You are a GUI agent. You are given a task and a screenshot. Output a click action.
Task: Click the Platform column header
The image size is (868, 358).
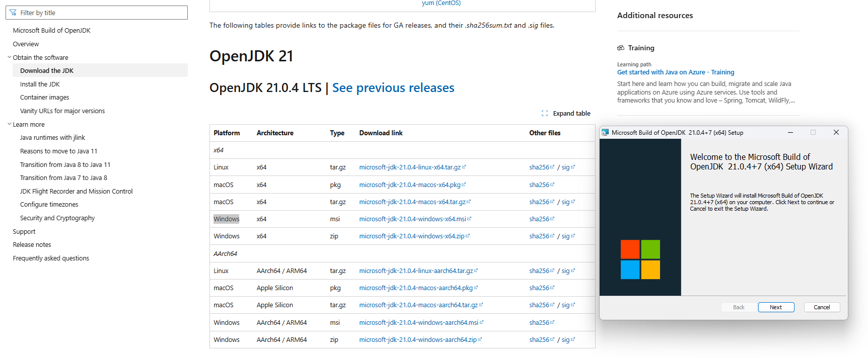pyautogui.click(x=227, y=133)
